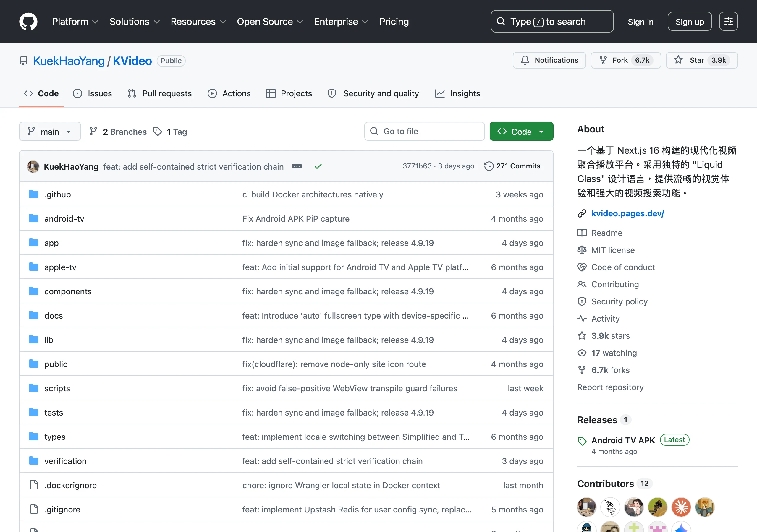View the 1 Tag list
This screenshot has height=532, width=757.
pyautogui.click(x=170, y=132)
